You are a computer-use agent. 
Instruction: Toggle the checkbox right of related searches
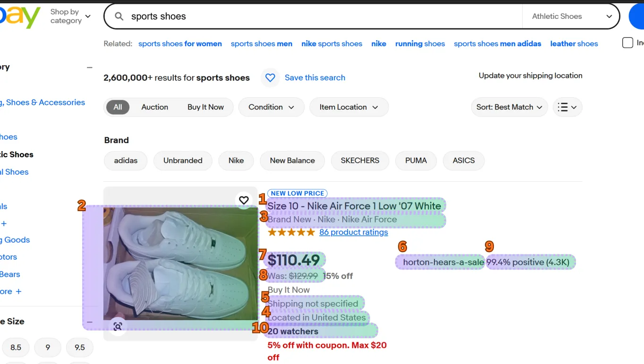(x=627, y=43)
